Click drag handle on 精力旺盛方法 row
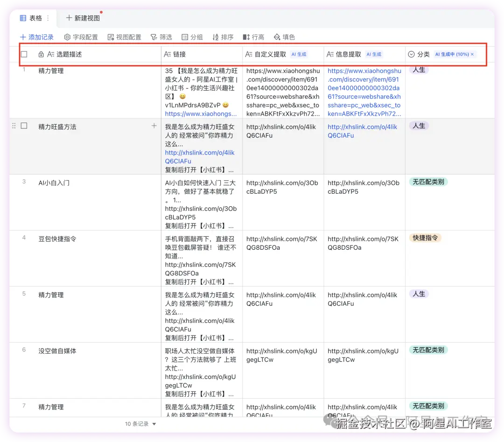The height and width of the screenshot is (442, 504). [14, 126]
